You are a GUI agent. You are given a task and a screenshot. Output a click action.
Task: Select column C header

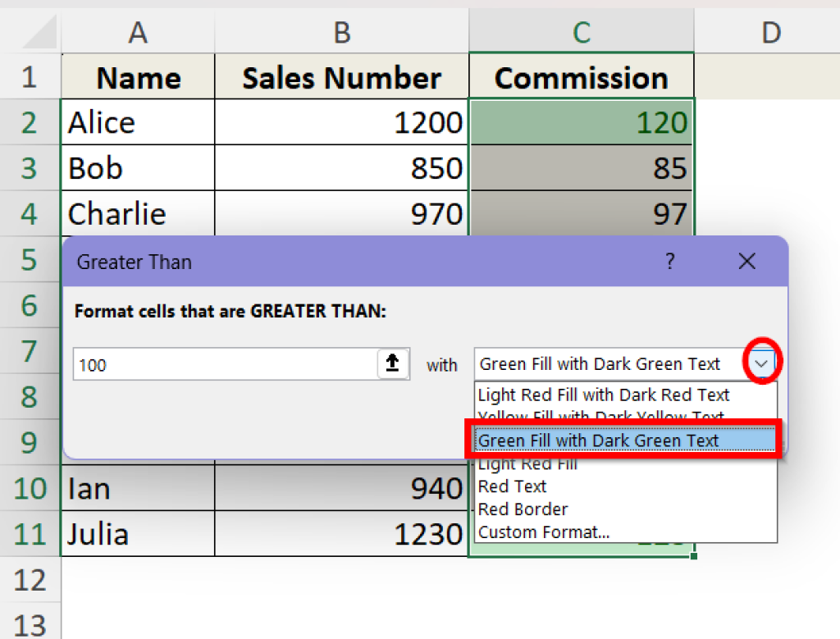[x=581, y=32]
